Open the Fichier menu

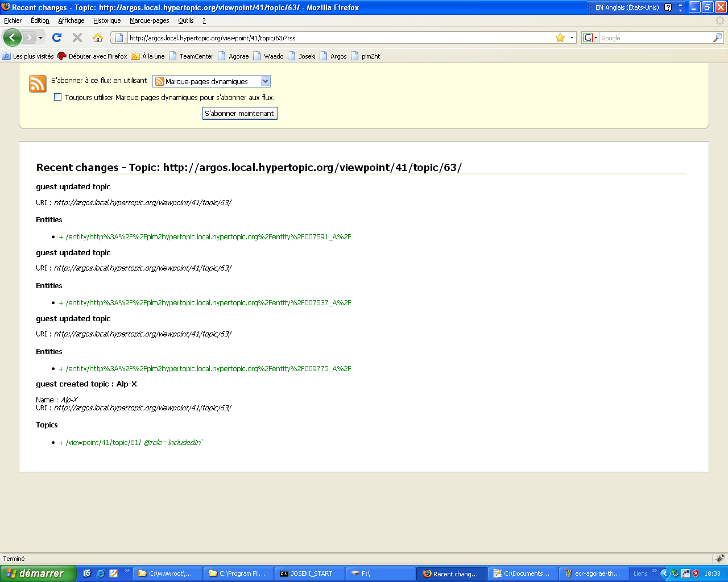pos(13,20)
